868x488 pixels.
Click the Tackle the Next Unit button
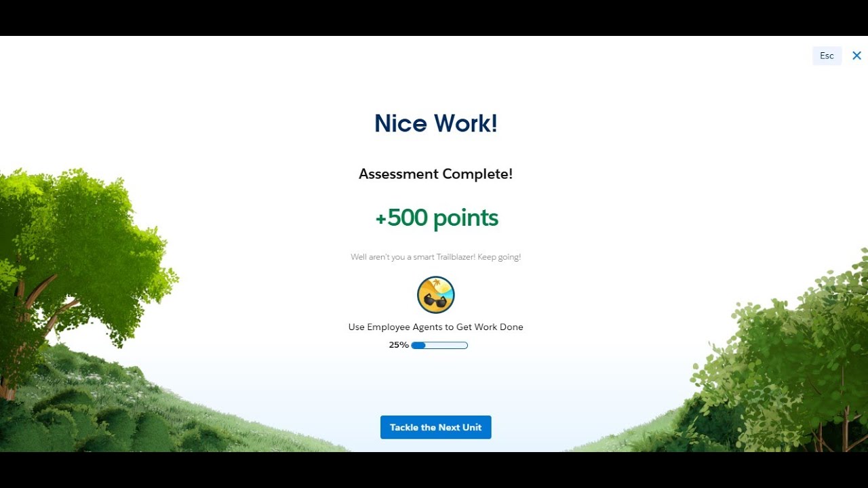pos(435,427)
